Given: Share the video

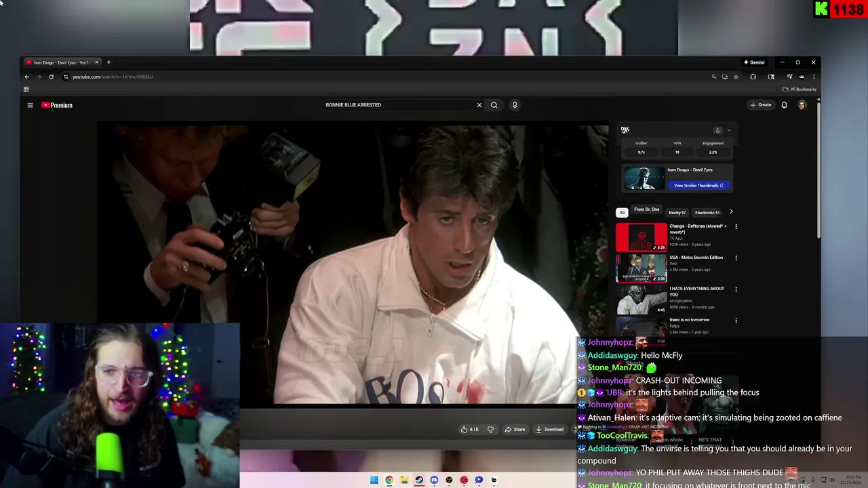Looking at the screenshot, I should tap(515, 429).
